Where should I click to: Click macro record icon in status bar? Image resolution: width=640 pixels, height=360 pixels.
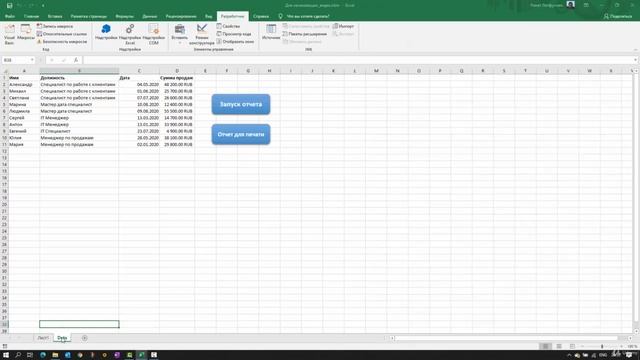pyautogui.click(x=5, y=346)
